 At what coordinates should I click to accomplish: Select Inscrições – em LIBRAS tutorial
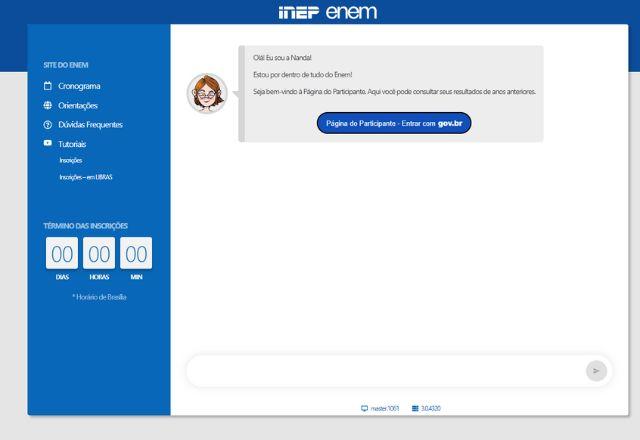(86, 177)
